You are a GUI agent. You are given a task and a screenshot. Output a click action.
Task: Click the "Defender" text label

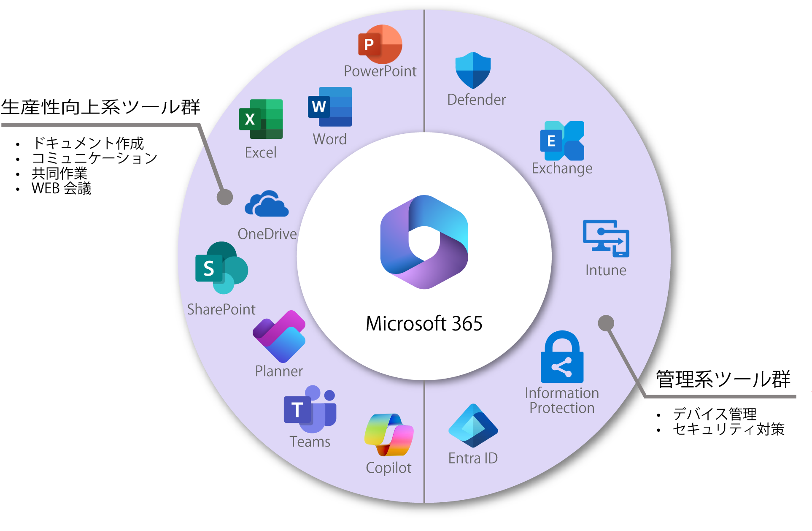coord(476,100)
